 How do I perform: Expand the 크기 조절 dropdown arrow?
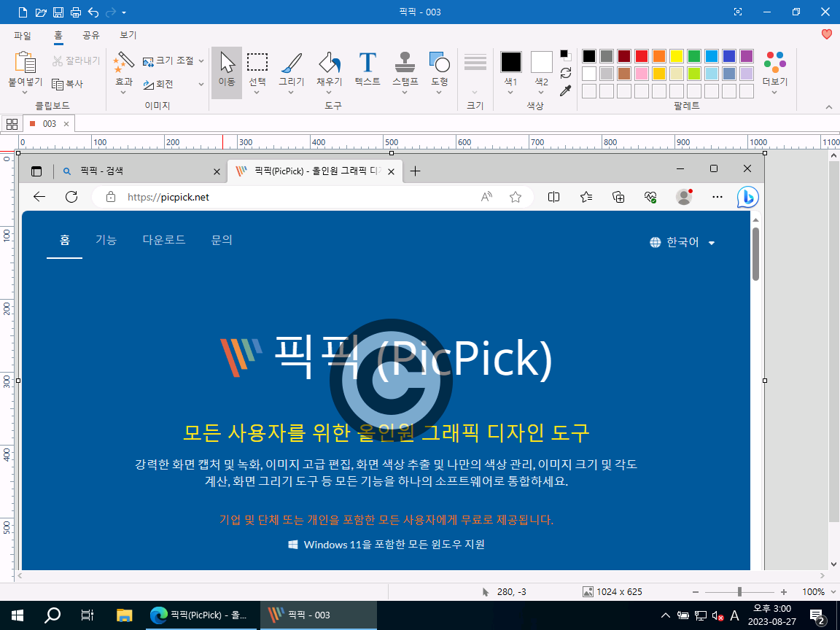pyautogui.click(x=201, y=61)
